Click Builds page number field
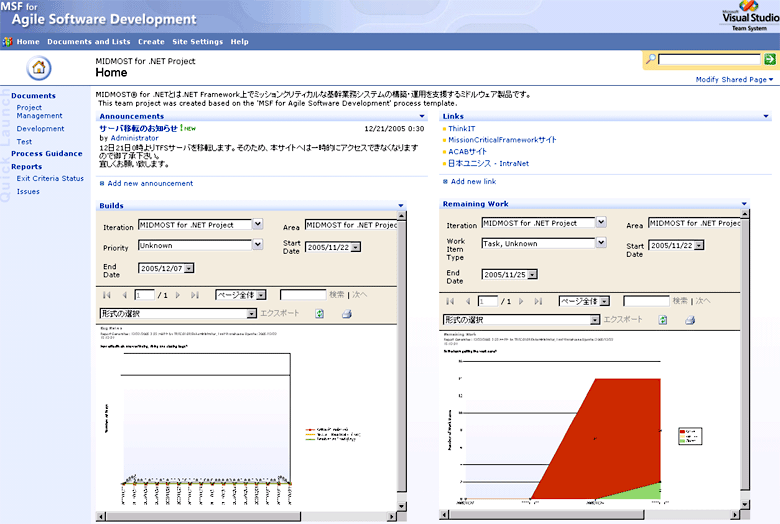 pos(145,295)
